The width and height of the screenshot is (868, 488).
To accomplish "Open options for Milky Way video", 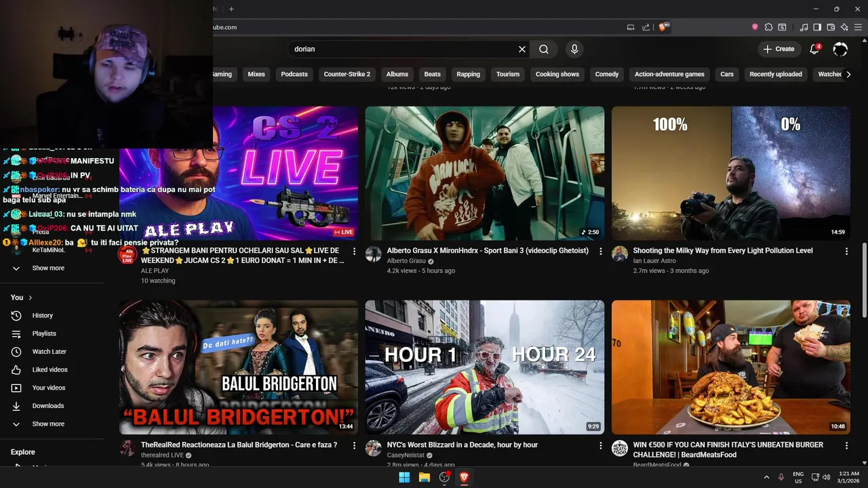I will 846,251.
